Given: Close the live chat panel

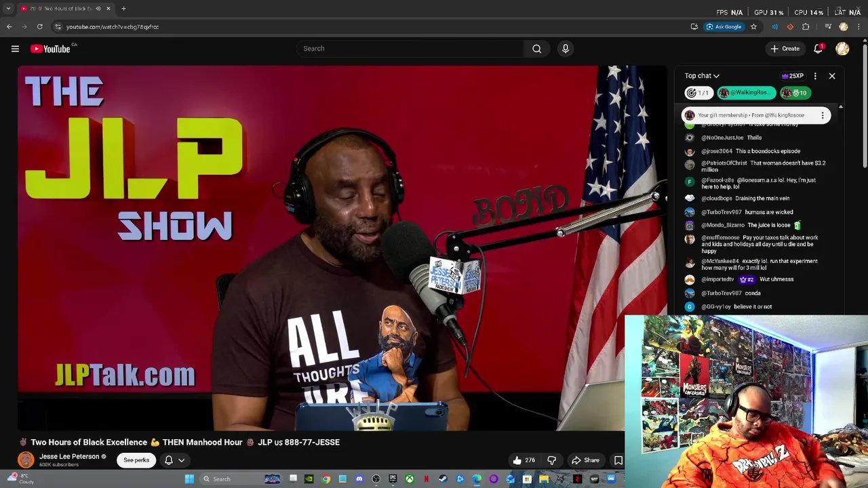Looking at the screenshot, I should 832,76.
